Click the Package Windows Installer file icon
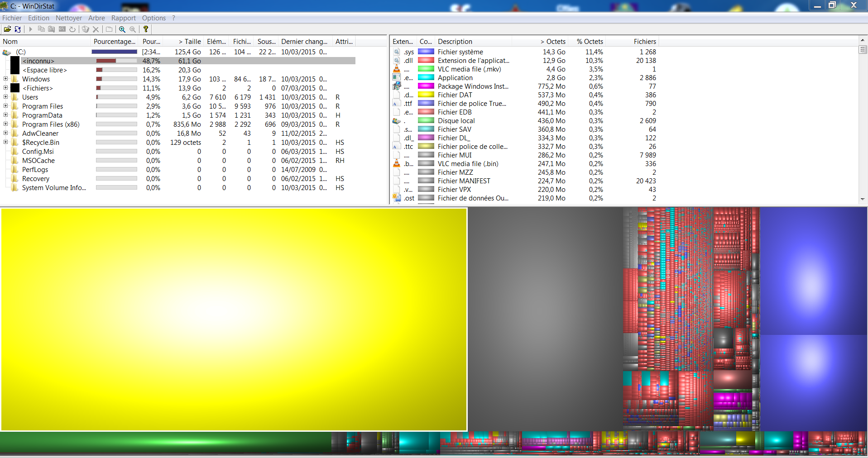Image resolution: width=868 pixels, height=458 pixels. pos(397,86)
